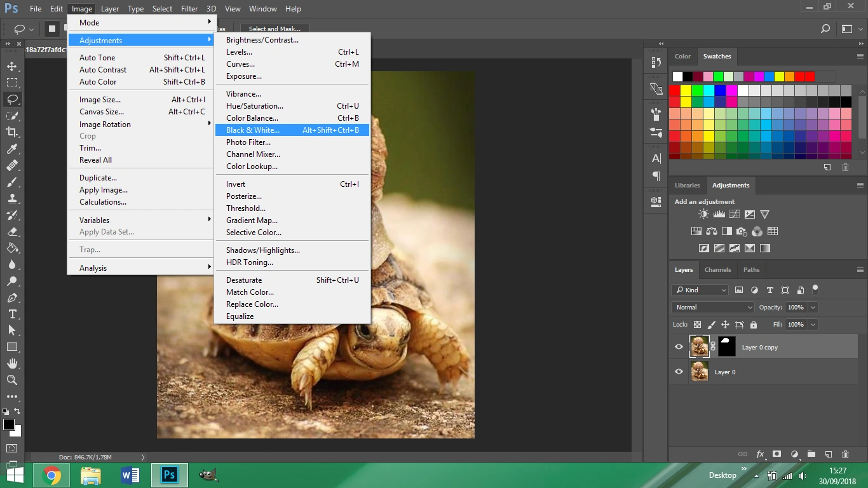This screenshot has height=488, width=868.
Task: Select the Move tool
Action: (x=12, y=66)
